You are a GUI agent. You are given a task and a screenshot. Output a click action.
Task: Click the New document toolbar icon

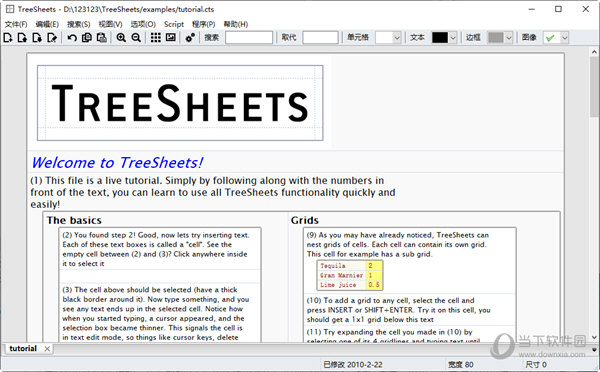8,38
